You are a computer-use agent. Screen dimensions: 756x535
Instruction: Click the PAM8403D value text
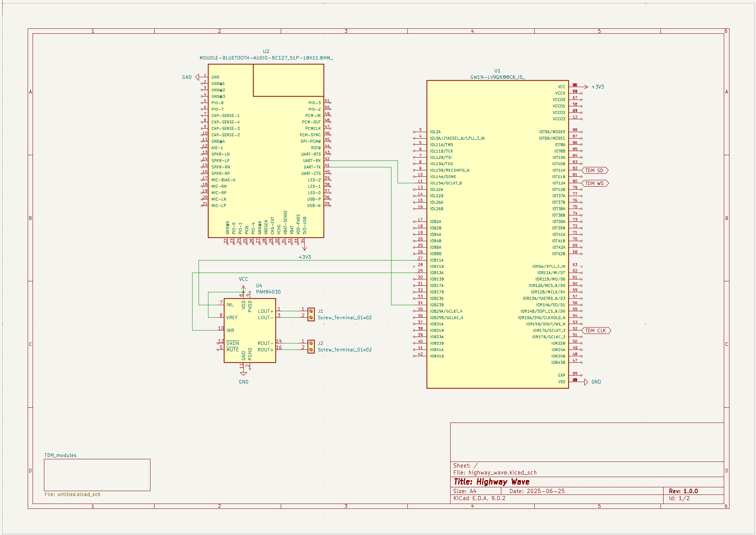coord(268,292)
